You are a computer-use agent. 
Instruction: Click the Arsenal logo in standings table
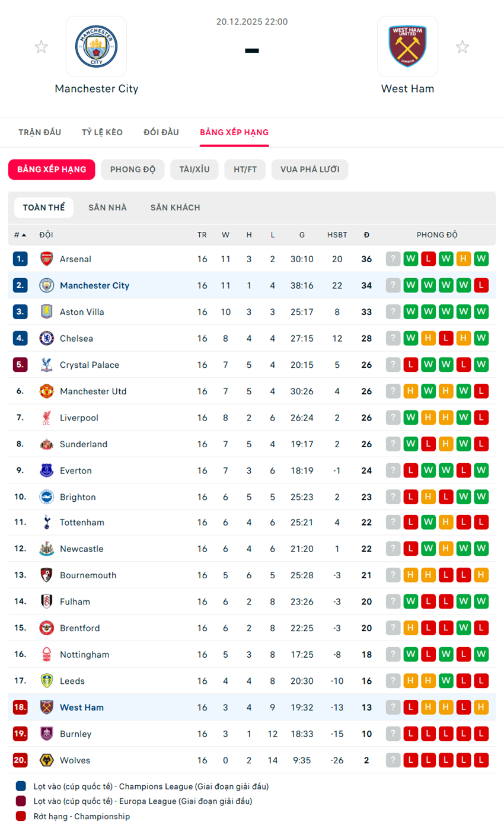pyautogui.click(x=46, y=259)
